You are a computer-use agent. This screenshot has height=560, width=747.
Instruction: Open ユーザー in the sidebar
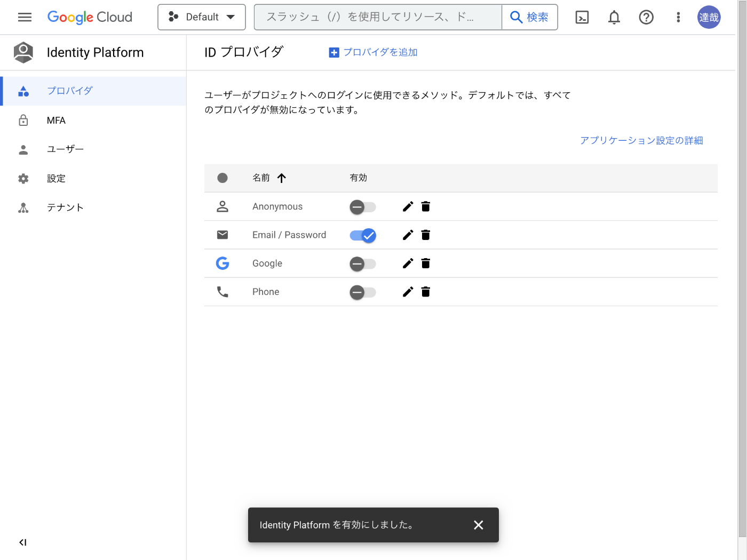click(93, 149)
